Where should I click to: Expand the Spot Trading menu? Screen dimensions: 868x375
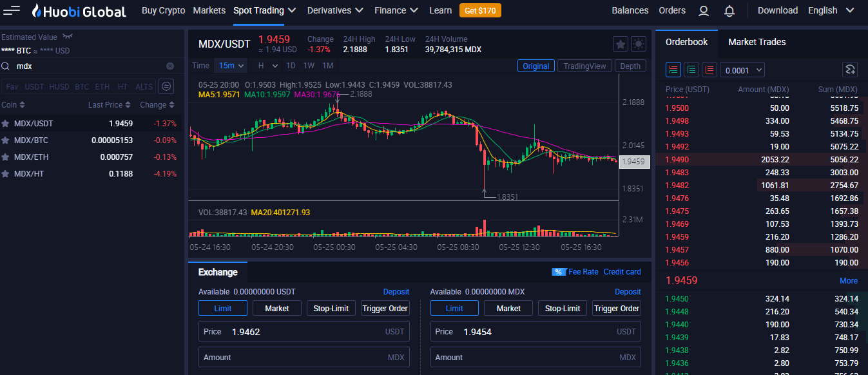265,10
